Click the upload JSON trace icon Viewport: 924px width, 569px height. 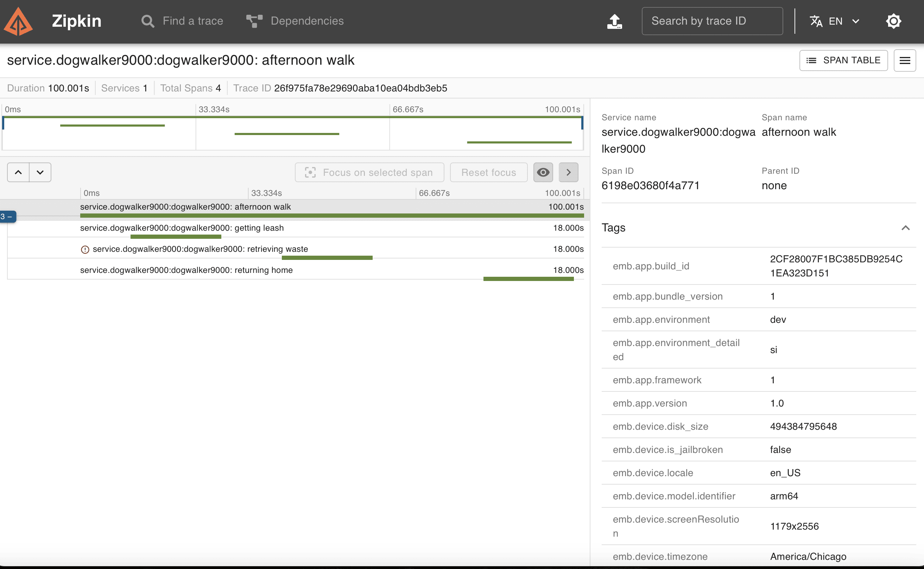coord(614,21)
